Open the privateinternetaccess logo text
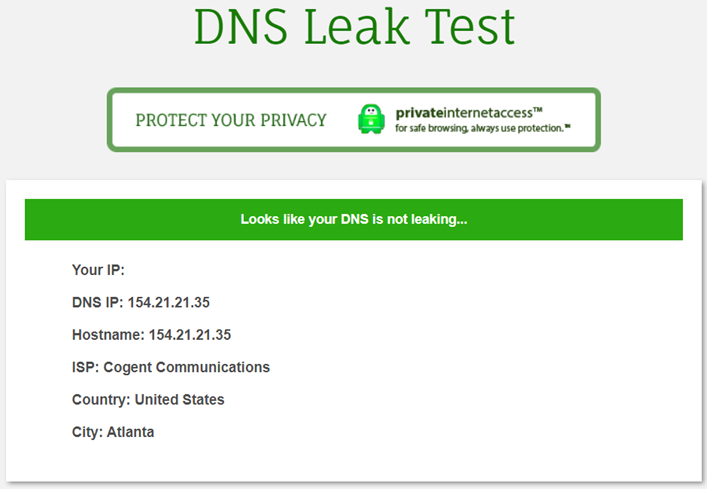This screenshot has width=707, height=489. 469,113
